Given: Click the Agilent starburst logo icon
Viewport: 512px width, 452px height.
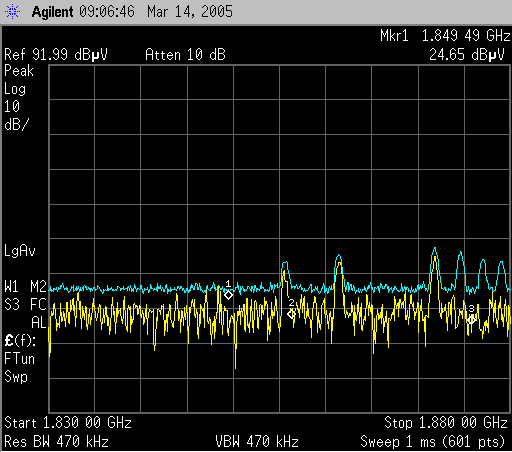Looking at the screenshot, I should point(13,12).
